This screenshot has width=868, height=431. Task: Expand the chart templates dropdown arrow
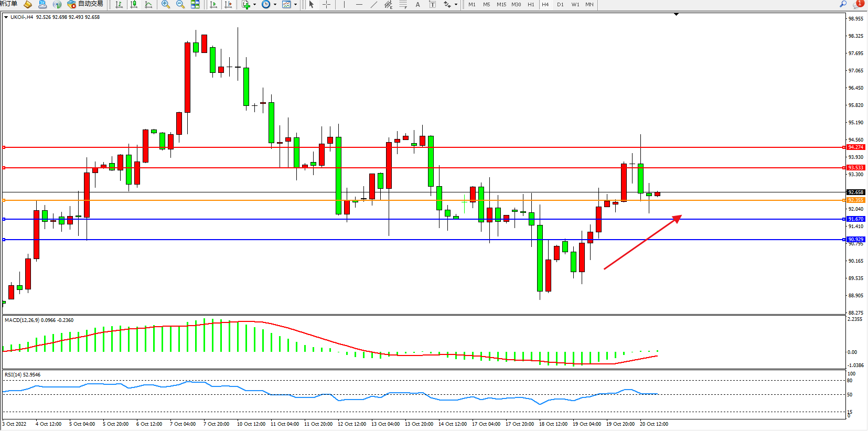(x=295, y=4)
